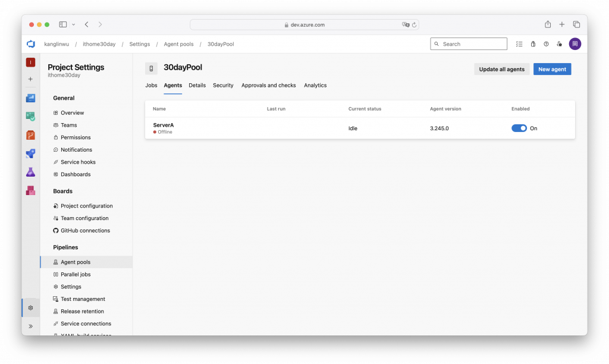Select the Agents tab
This screenshot has width=609, height=364.
[173, 85]
